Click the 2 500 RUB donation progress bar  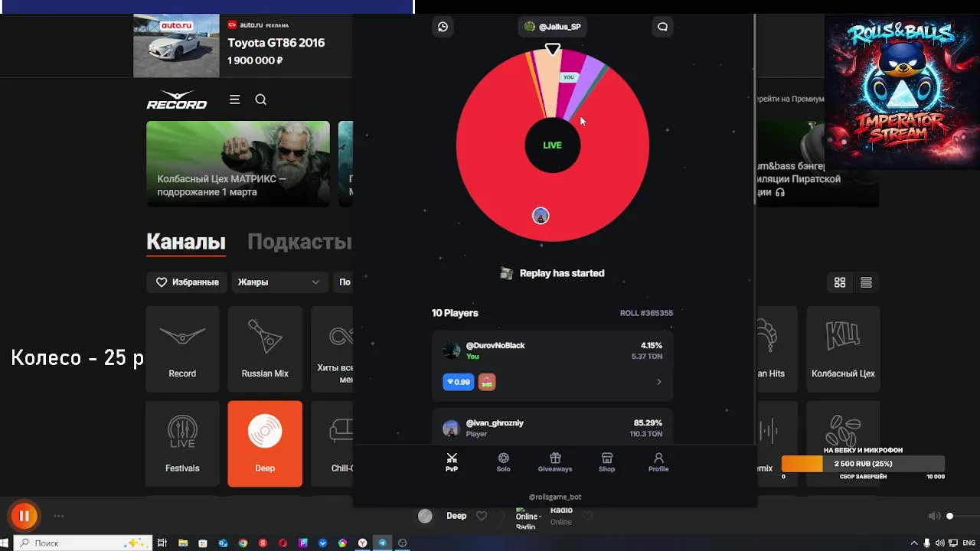[x=863, y=464]
